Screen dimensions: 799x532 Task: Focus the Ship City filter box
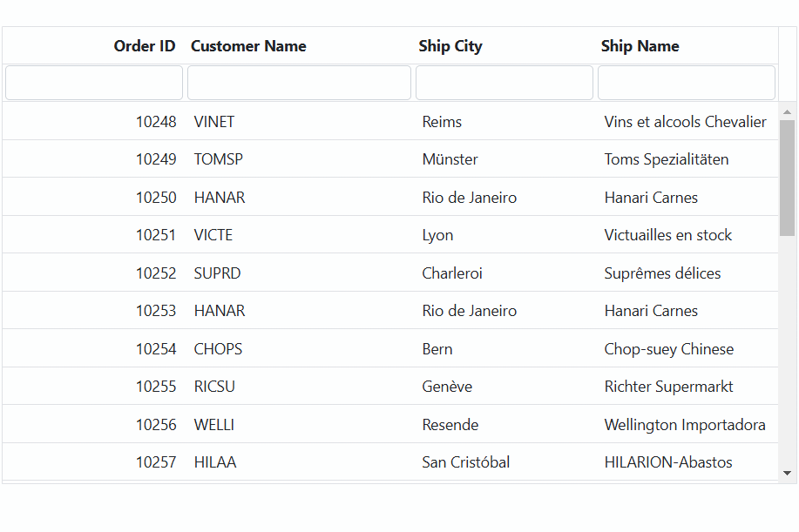pyautogui.click(x=504, y=83)
